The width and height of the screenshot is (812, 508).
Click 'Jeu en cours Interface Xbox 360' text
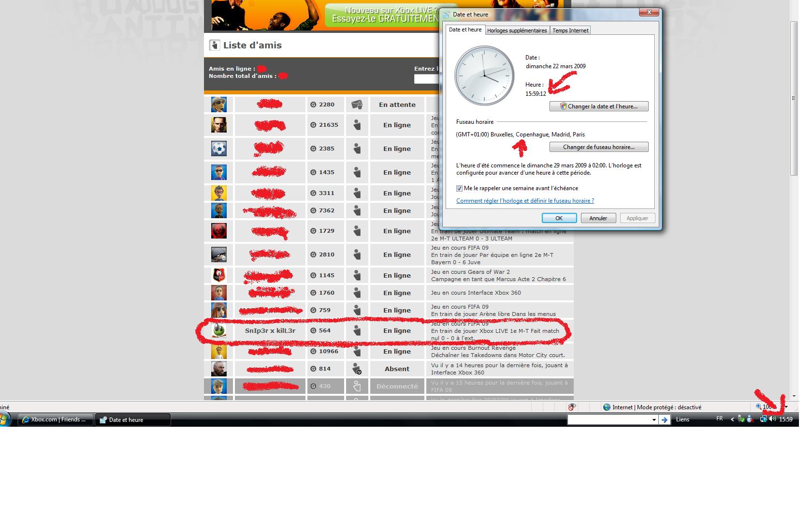coord(476,293)
